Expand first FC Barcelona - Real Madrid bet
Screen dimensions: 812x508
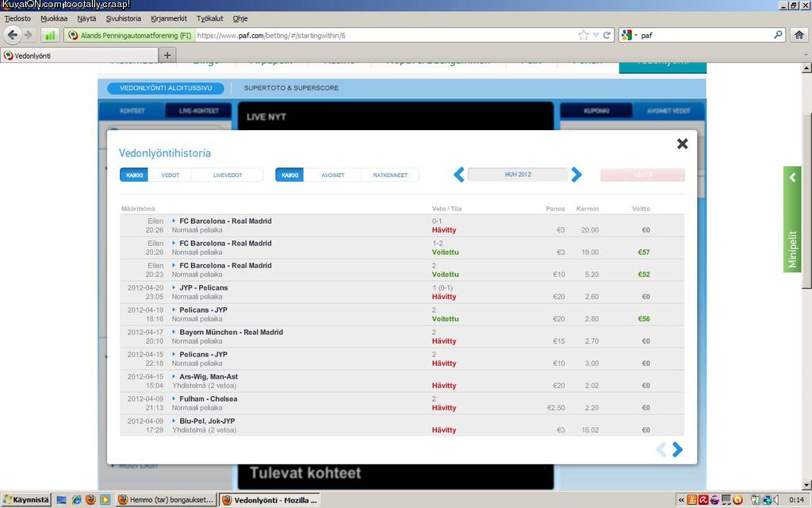[174, 221]
